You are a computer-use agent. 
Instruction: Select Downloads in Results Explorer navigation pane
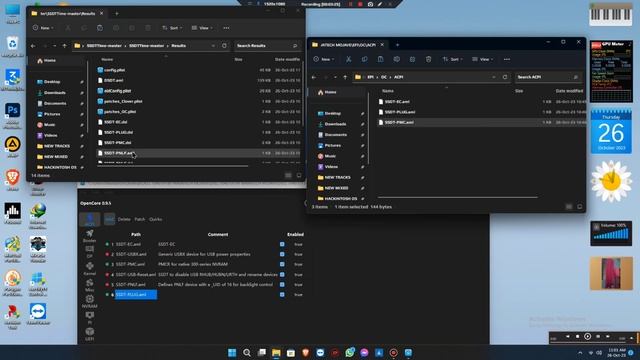pos(55,93)
